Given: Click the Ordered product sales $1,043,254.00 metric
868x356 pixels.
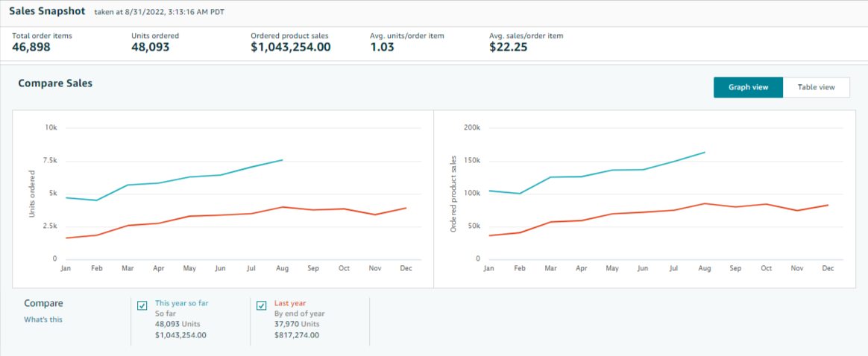Looking at the screenshot, I should coord(290,48).
